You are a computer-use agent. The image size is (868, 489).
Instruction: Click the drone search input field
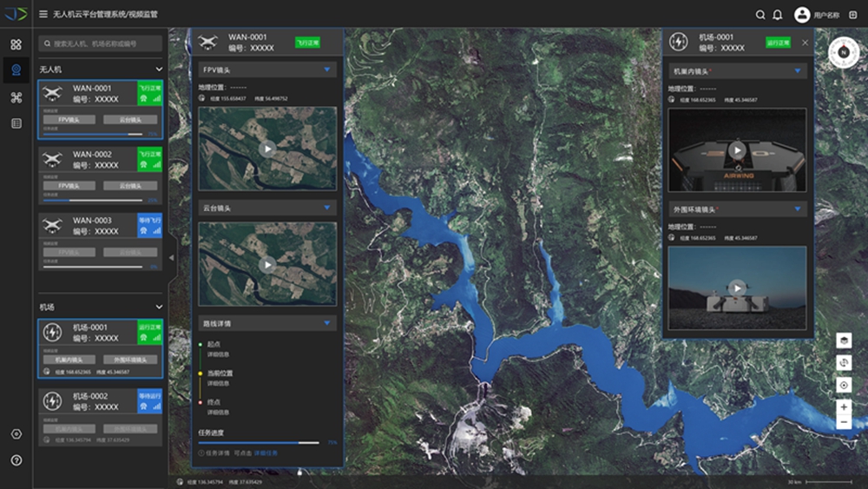click(101, 43)
